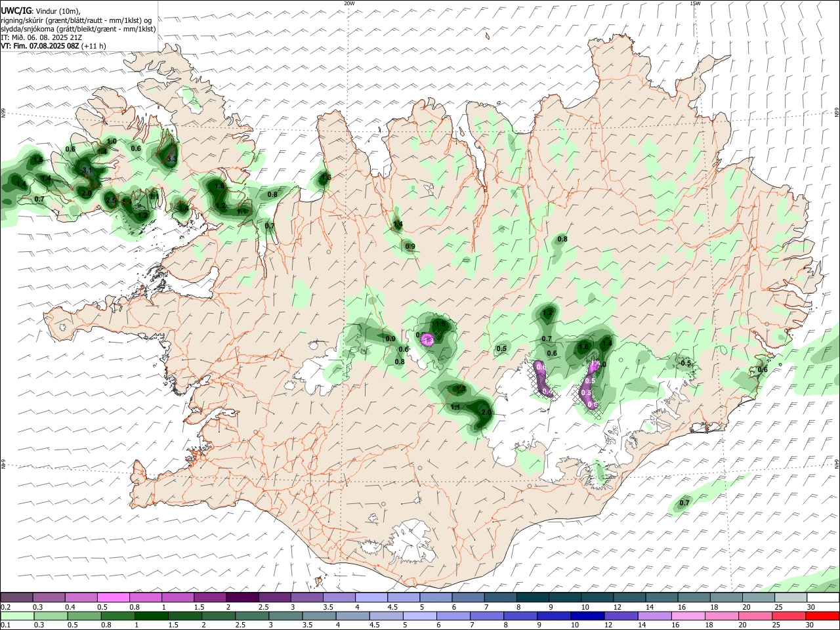This screenshot has width=840, height=630.
Task: Select the 0.3–0.4 mauve snow legend swatch
Action: [x=49, y=598]
